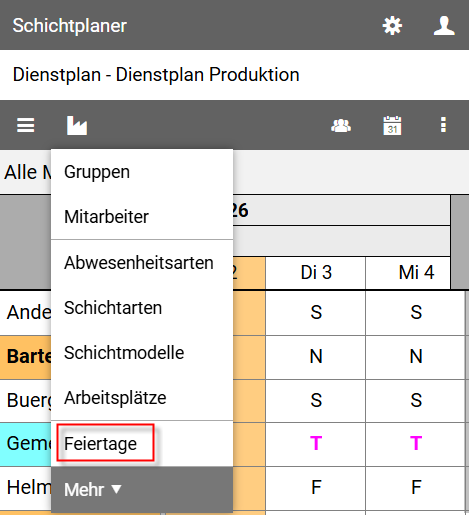Click N shift in Barte row Di 3
This screenshot has height=515, width=469.
coord(315,357)
